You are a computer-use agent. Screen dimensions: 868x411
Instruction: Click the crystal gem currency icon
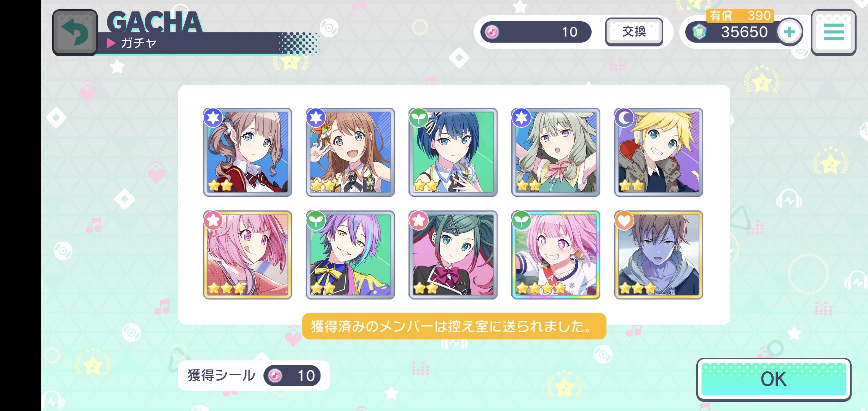(699, 32)
